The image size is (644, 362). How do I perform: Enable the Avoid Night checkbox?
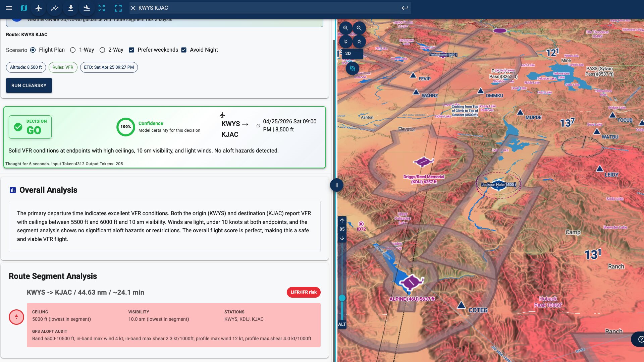click(184, 50)
